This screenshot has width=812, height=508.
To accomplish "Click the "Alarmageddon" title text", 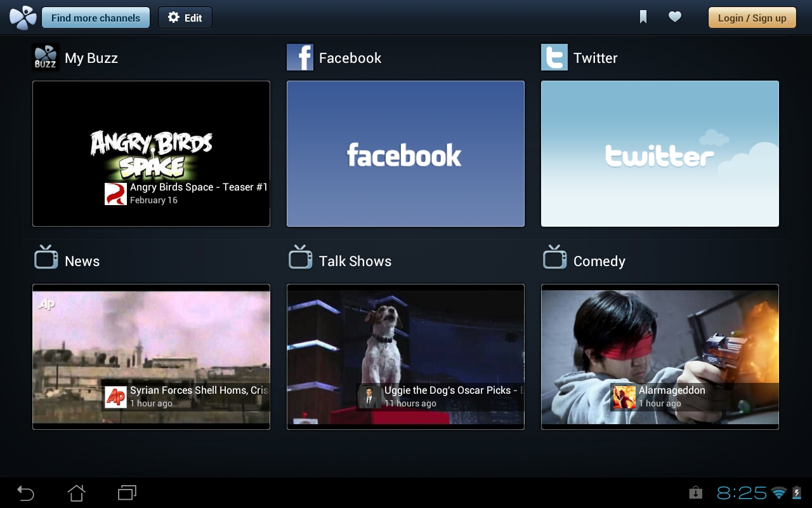I will (672, 391).
